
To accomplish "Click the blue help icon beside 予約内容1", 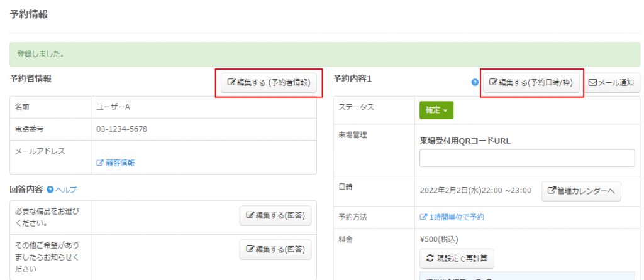I will [475, 83].
